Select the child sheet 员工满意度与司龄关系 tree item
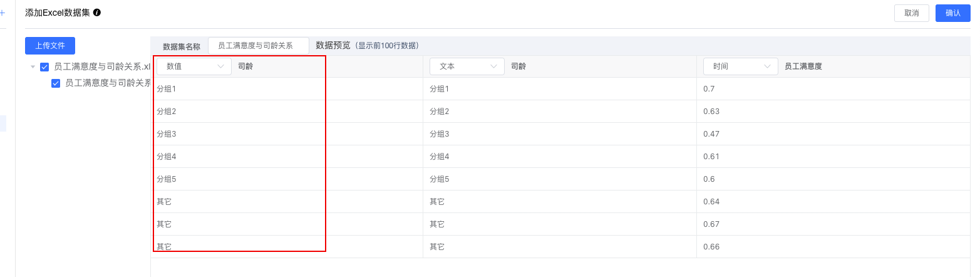This screenshot has width=980, height=277. (108, 83)
